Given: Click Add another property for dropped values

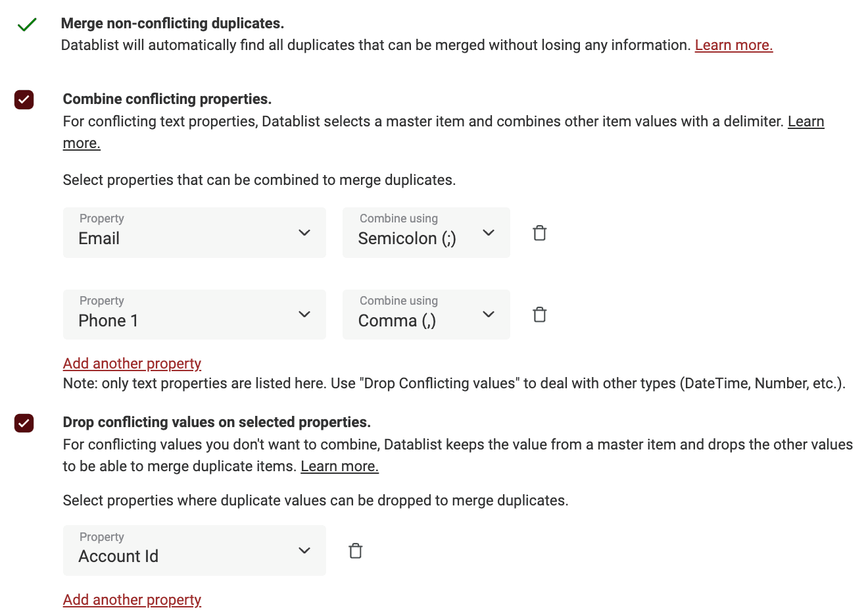Looking at the screenshot, I should tap(132, 600).
